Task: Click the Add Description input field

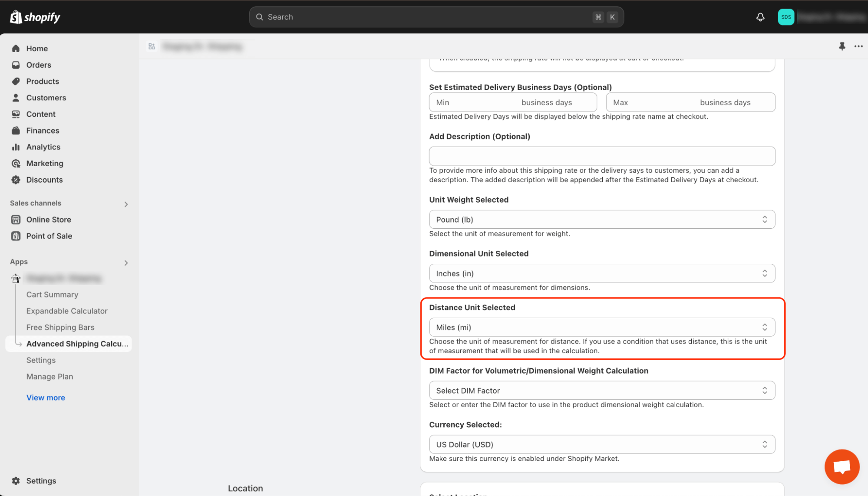Action: (602, 156)
